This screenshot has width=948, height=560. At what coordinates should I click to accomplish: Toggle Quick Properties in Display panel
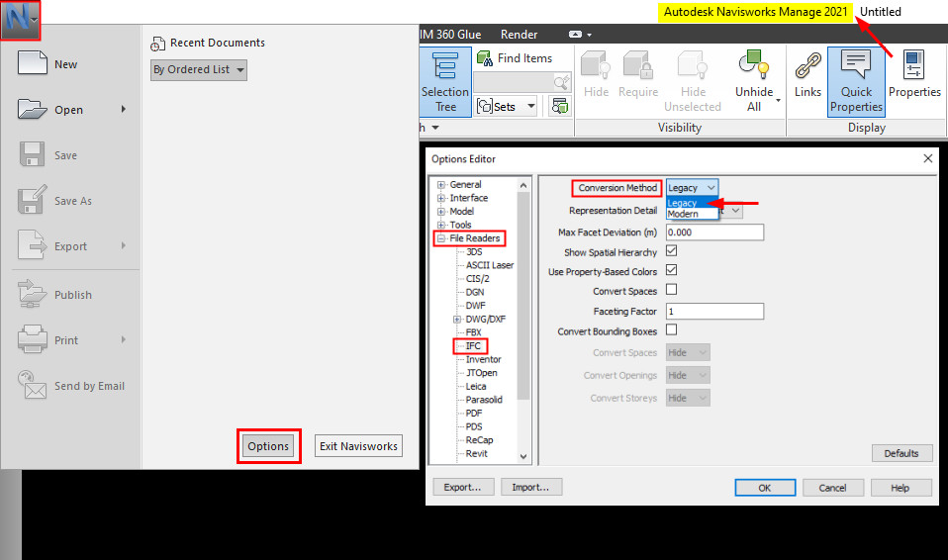(x=856, y=82)
